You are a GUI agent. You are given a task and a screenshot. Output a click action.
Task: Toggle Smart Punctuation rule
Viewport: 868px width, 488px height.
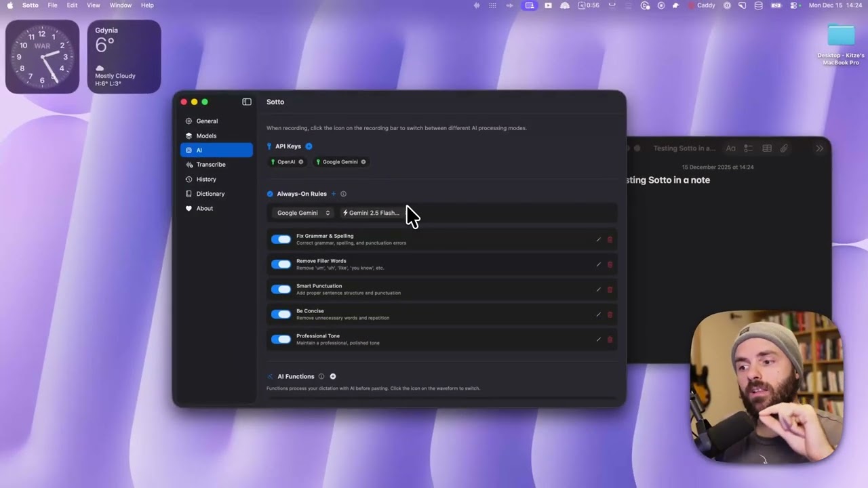pos(281,289)
